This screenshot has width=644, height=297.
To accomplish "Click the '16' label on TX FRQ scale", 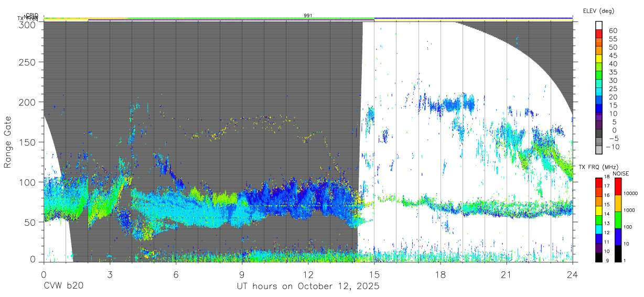I will pos(607,195).
